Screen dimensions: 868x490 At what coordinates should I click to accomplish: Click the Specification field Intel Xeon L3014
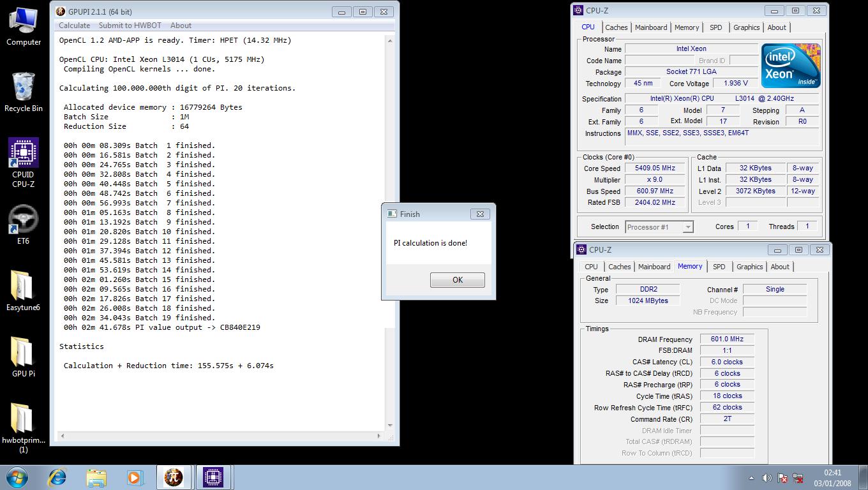[x=722, y=99]
